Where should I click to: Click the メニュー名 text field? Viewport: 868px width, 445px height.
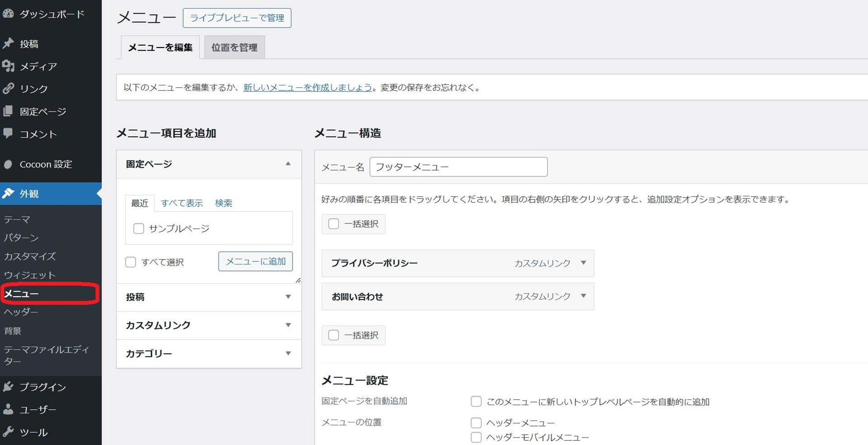458,167
